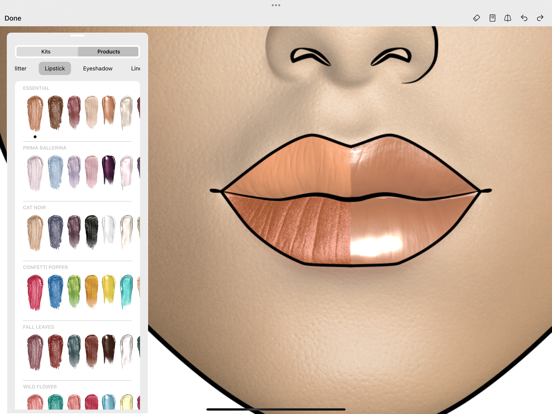Pick the orange copper Essential lipstick swatch

click(x=108, y=110)
